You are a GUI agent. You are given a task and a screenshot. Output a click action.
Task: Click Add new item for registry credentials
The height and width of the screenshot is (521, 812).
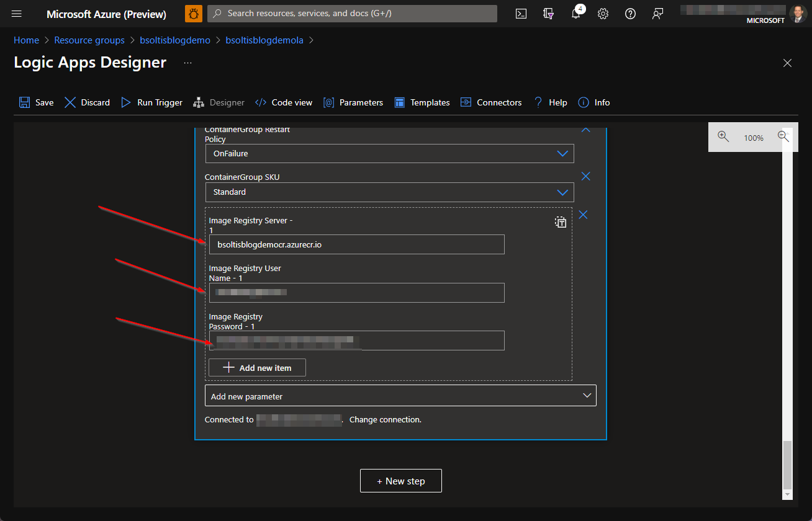(256, 367)
